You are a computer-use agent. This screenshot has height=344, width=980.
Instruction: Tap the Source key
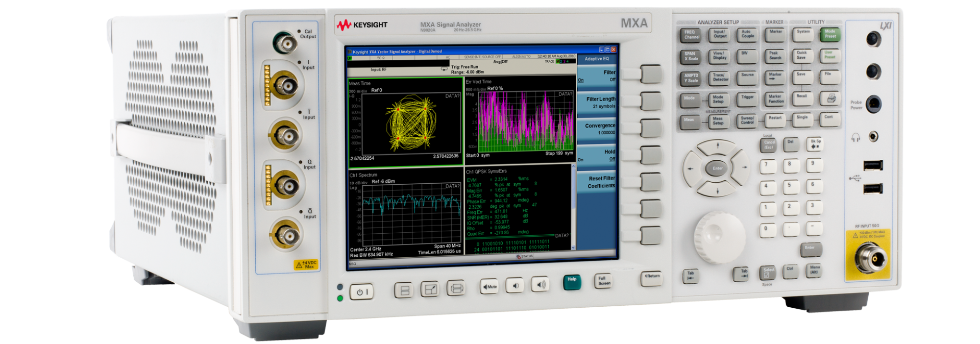click(747, 77)
